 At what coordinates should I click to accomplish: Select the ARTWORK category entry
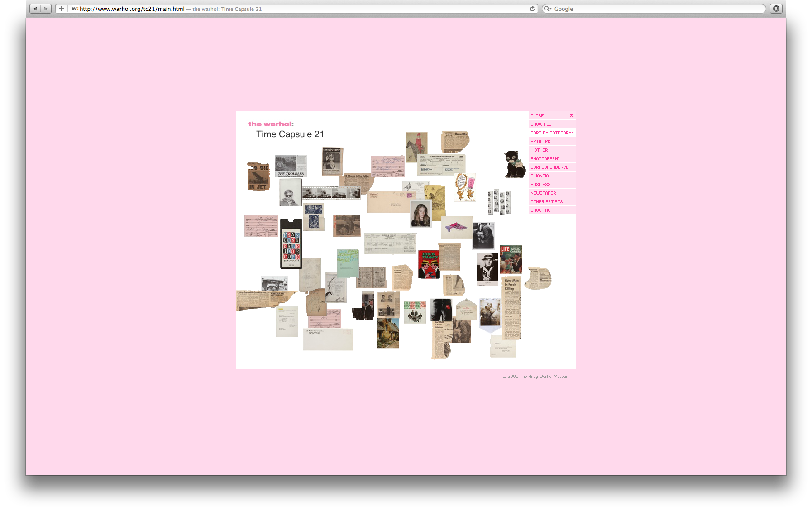click(x=540, y=141)
